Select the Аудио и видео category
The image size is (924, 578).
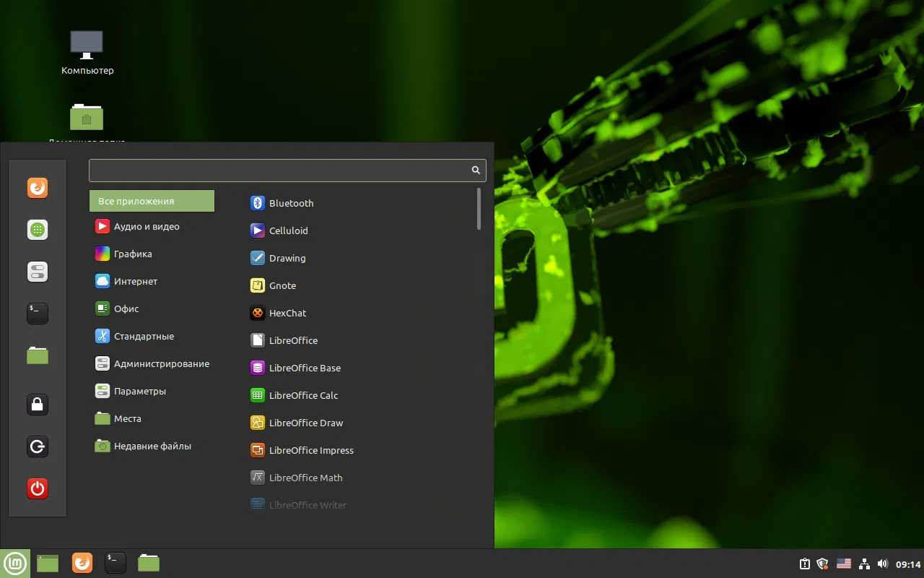145,226
